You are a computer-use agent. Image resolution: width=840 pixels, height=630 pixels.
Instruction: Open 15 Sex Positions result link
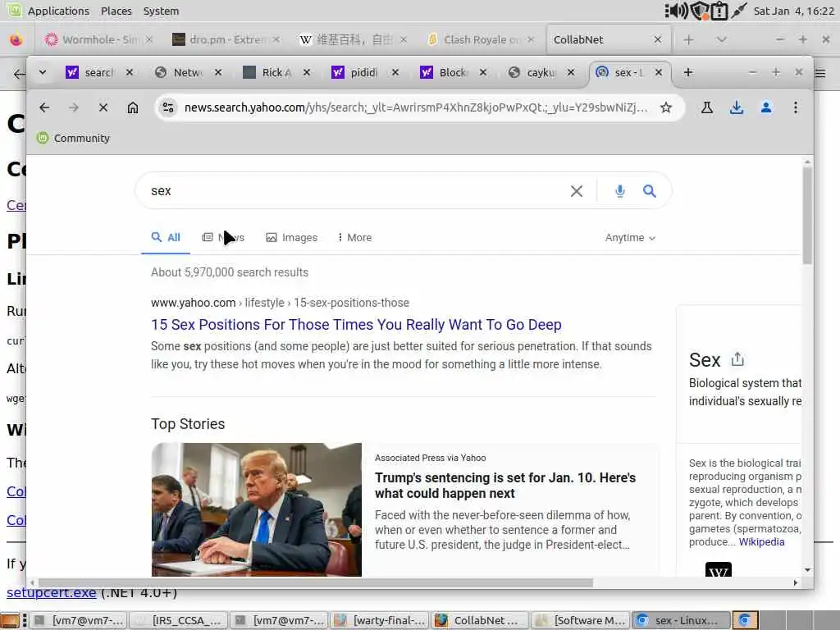(356, 325)
